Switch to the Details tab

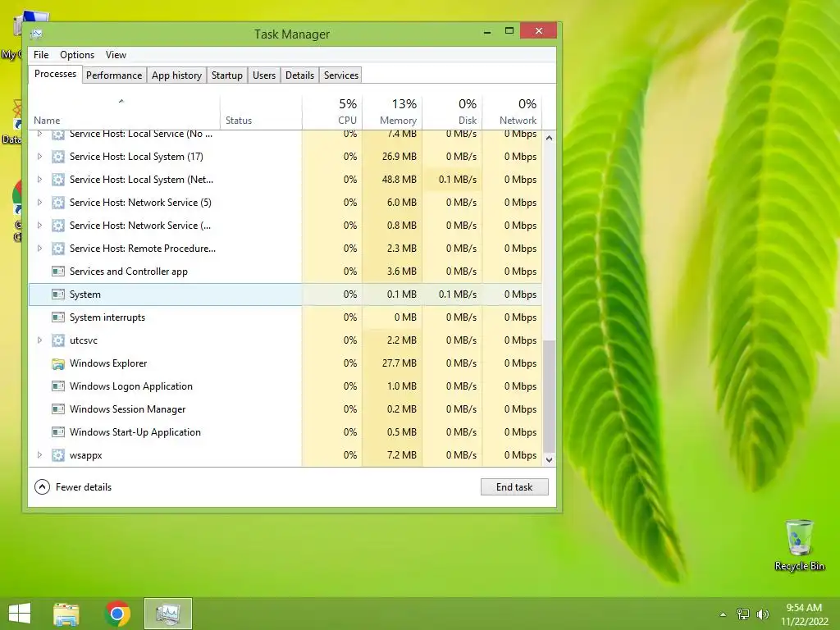[299, 75]
